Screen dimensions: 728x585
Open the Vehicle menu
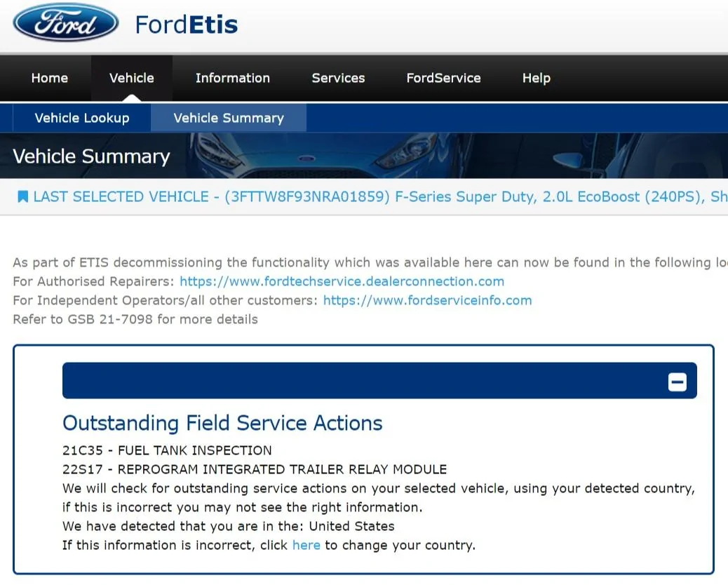click(x=132, y=78)
